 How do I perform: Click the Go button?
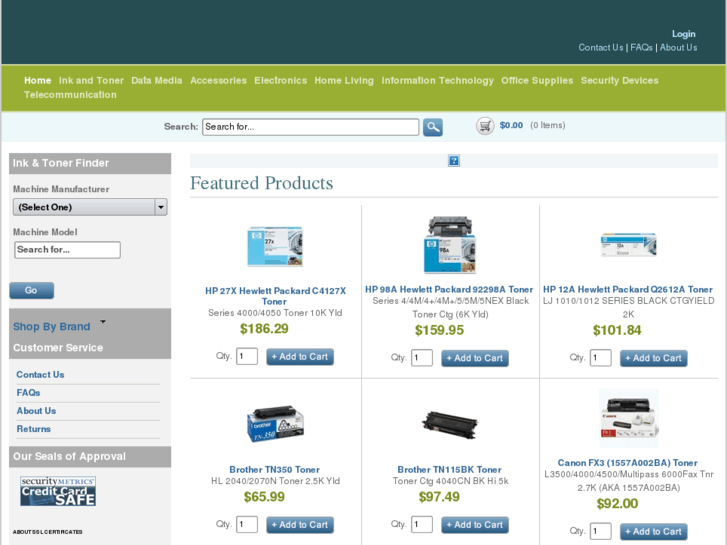click(32, 290)
